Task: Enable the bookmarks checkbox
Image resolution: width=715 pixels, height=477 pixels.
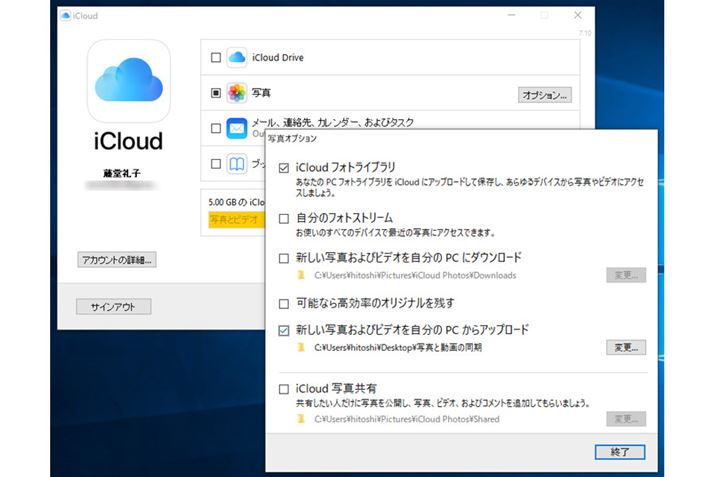Action: 216,164
